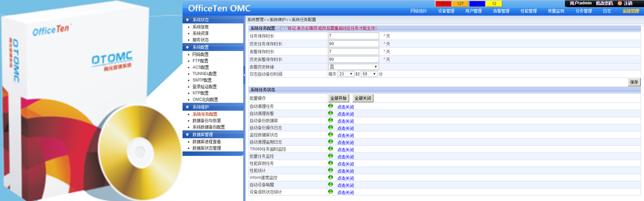Viewport: 644px width, 201px height.
Task: Click green status light for 设备活跃状态统计
Action: coord(331,192)
